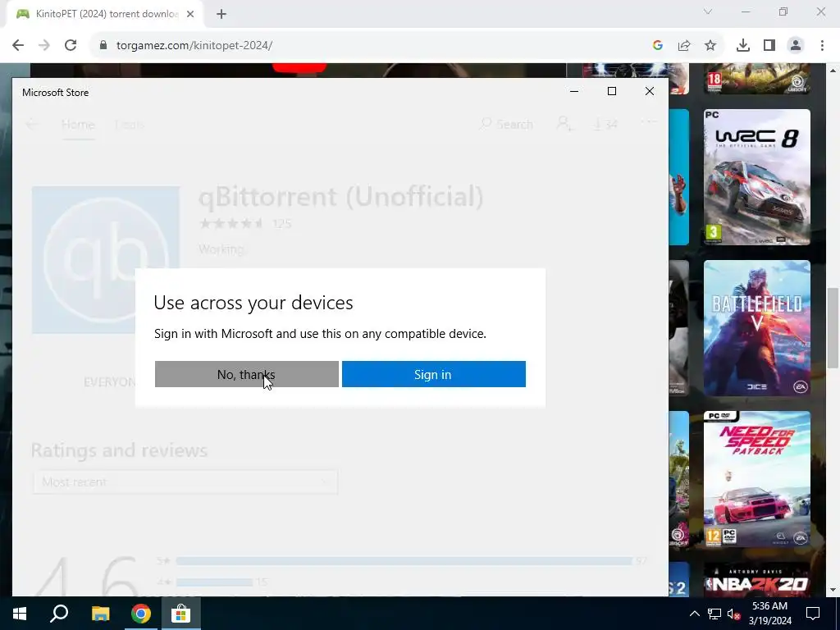Open Home tab in Microsoft Store
Image resolution: width=840 pixels, height=630 pixels.
click(x=78, y=125)
